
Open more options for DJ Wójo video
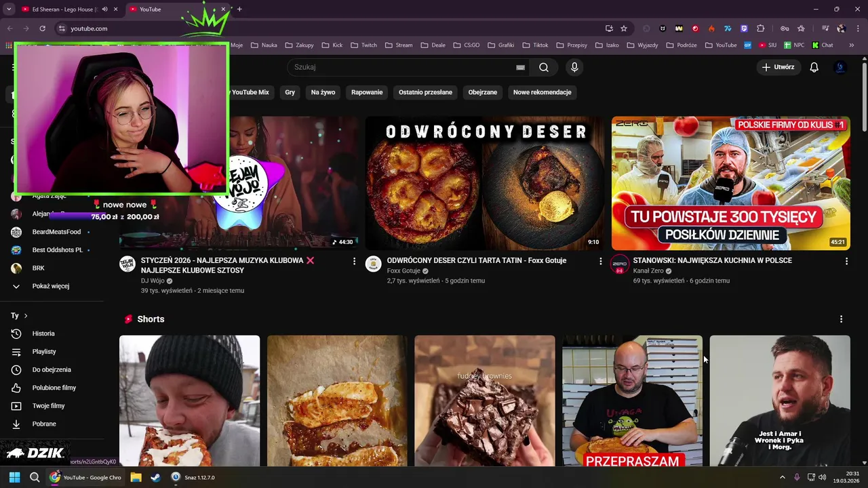pos(354,261)
